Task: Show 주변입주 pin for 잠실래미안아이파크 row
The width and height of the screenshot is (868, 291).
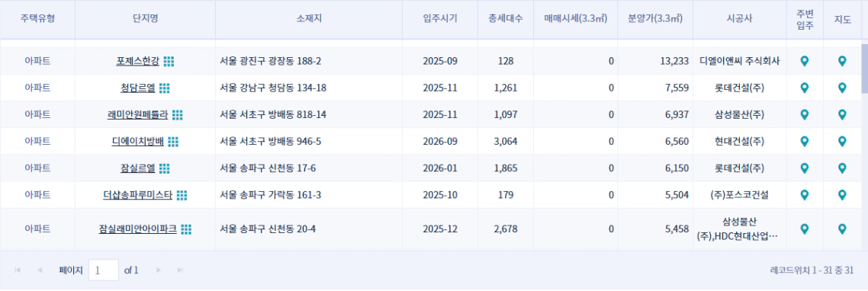Action: (805, 229)
